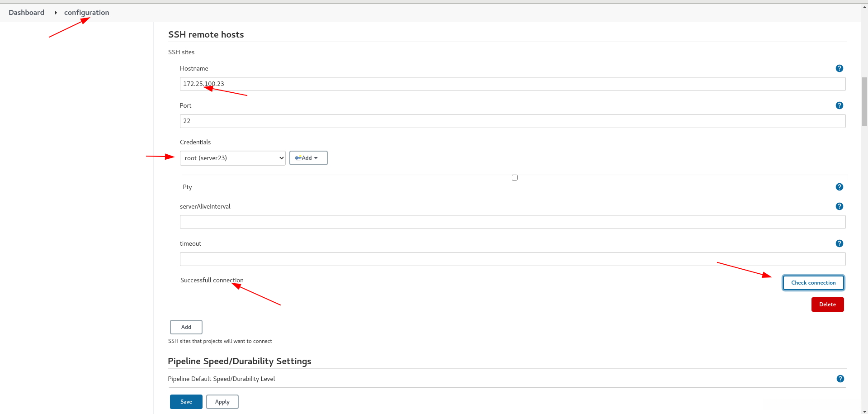This screenshot has height=414, width=868.
Task: Click the configuration breadcrumb item
Action: click(86, 13)
